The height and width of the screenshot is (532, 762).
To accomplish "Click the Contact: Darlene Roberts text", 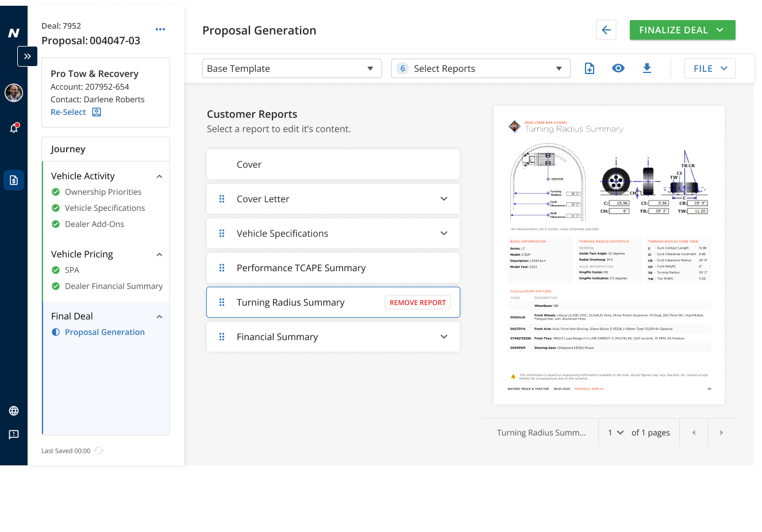I will point(98,99).
